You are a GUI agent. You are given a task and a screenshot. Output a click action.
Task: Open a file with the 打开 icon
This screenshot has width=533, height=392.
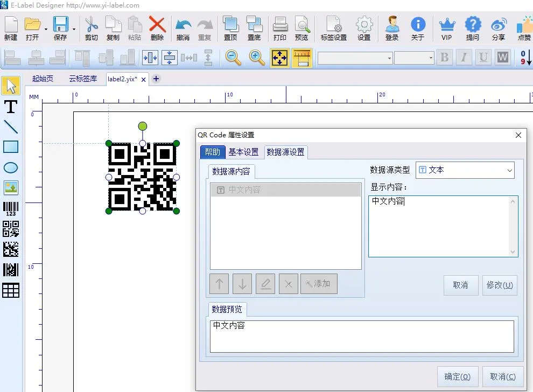pos(32,28)
